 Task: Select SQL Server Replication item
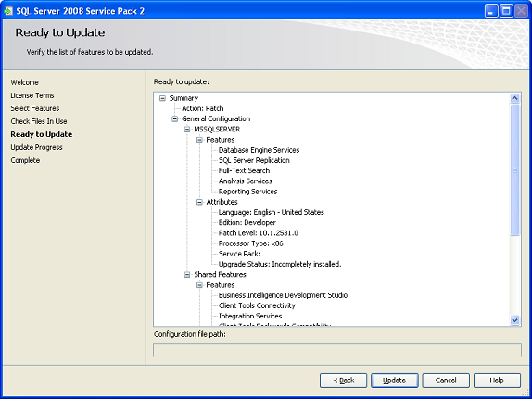click(x=254, y=160)
